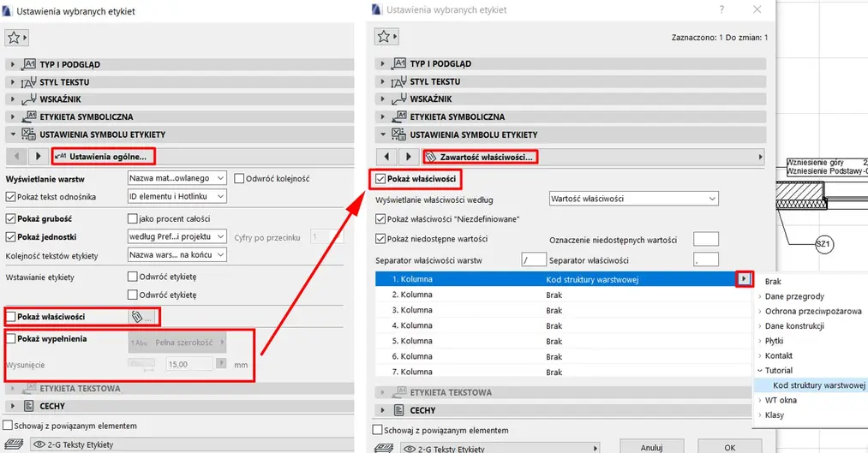
Task: Choose Kod struktury warstwowej menu entry
Action: pyautogui.click(x=819, y=385)
